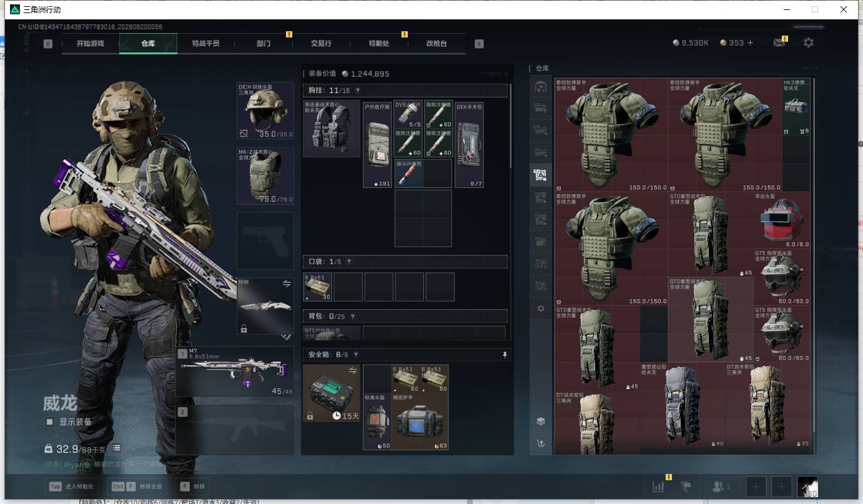The width and height of the screenshot is (863, 504).
Task: Select the DVE pill bottle item
Action: [408, 115]
